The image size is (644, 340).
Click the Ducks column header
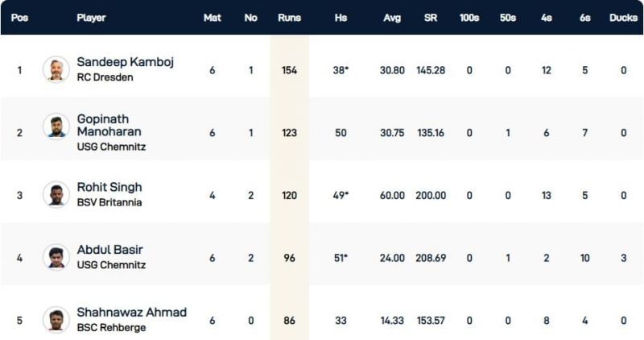tap(623, 17)
